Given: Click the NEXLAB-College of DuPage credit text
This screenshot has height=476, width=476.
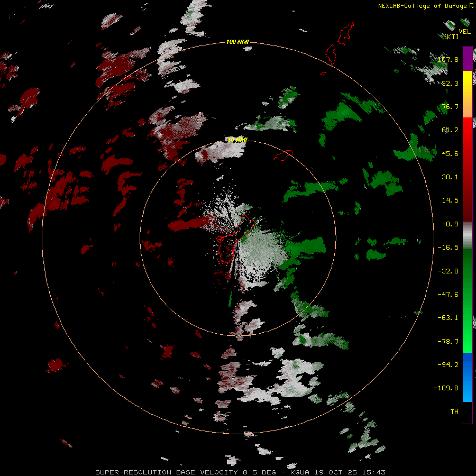Looking at the screenshot, I should [425, 6].
